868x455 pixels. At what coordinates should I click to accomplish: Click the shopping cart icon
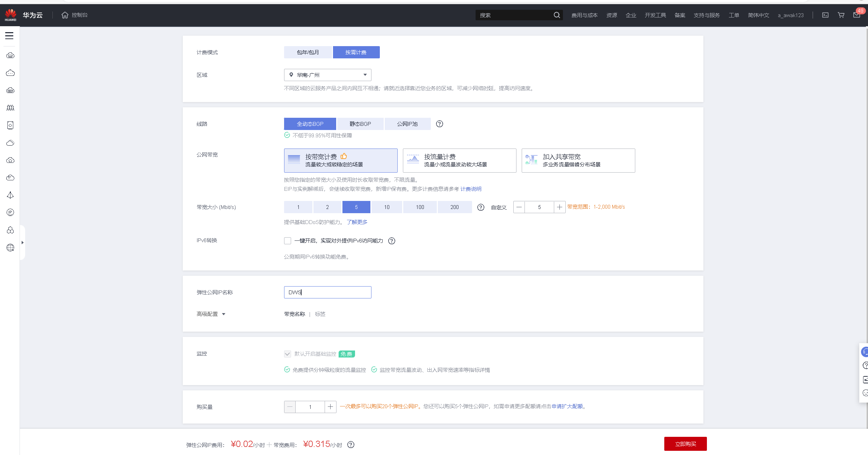(841, 15)
